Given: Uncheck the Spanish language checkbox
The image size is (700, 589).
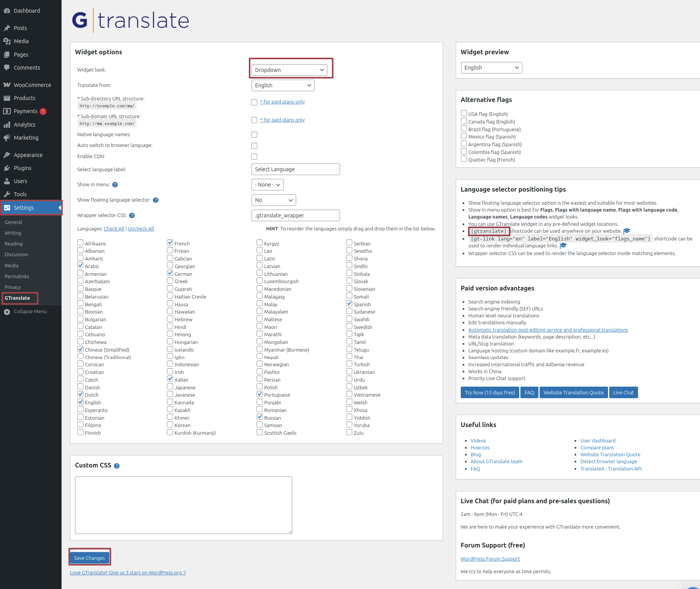Looking at the screenshot, I should coord(349,303).
